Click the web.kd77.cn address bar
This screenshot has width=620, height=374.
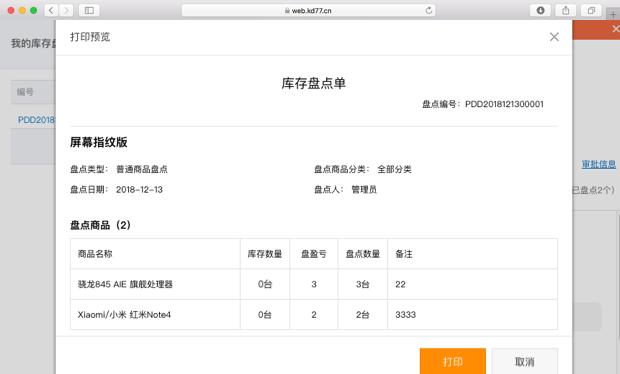point(308,10)
